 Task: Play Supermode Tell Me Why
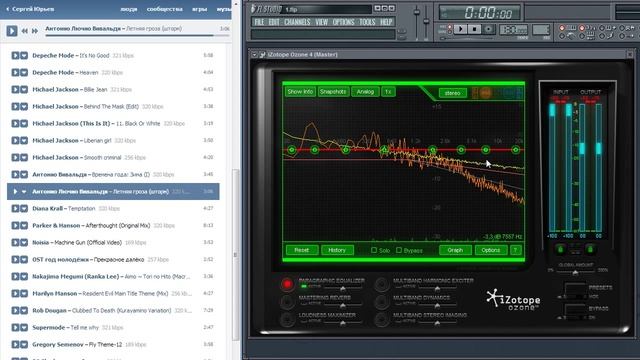point(15,328)
